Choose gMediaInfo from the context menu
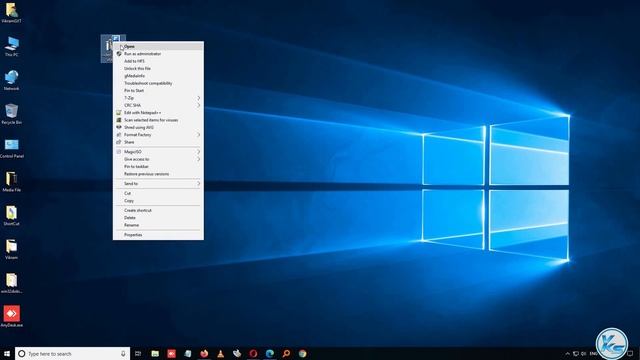 pyautogui.click(x=158, y=76)
